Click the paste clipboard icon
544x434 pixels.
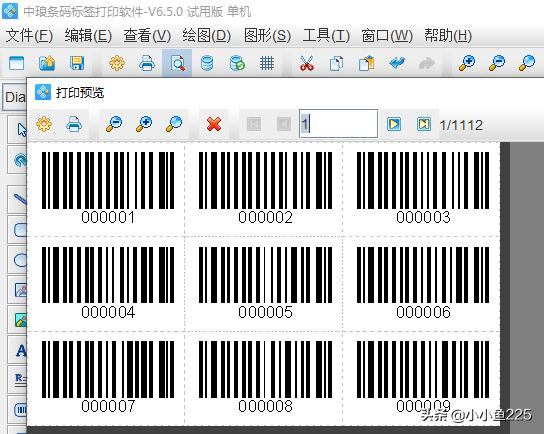[x=367, y=63]
